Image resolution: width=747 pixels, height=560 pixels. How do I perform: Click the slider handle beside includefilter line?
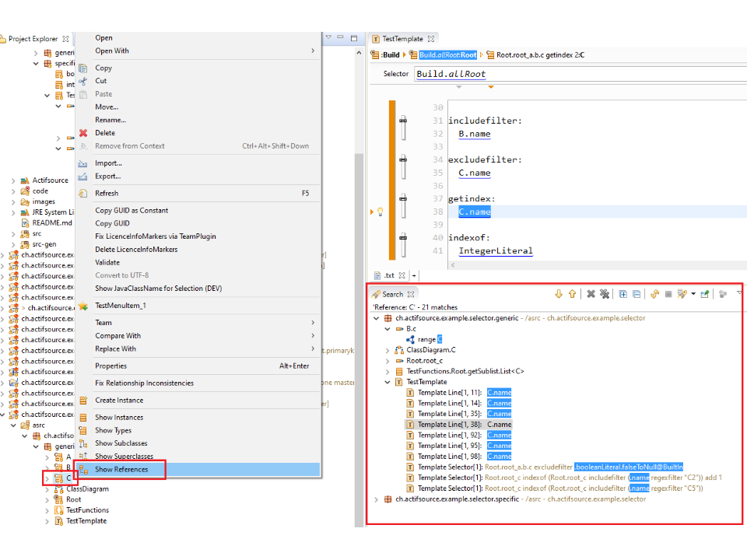pyautogui.click(x=403, y=127)
